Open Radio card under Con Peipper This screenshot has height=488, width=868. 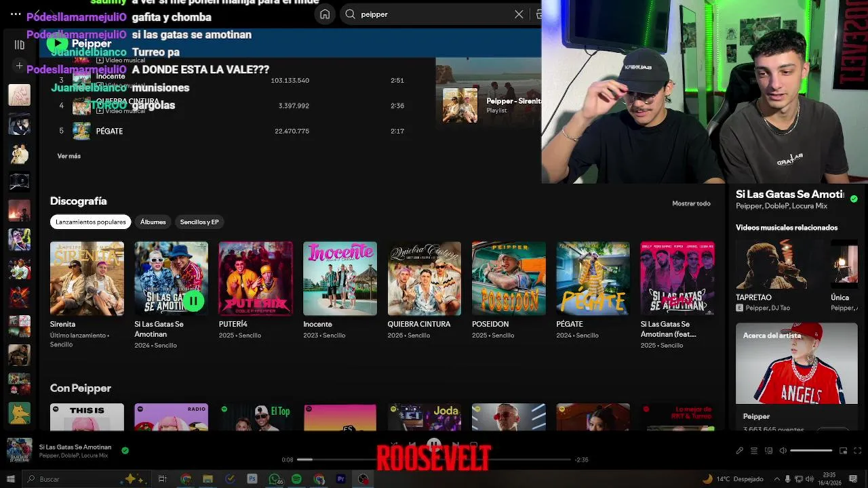171,418
